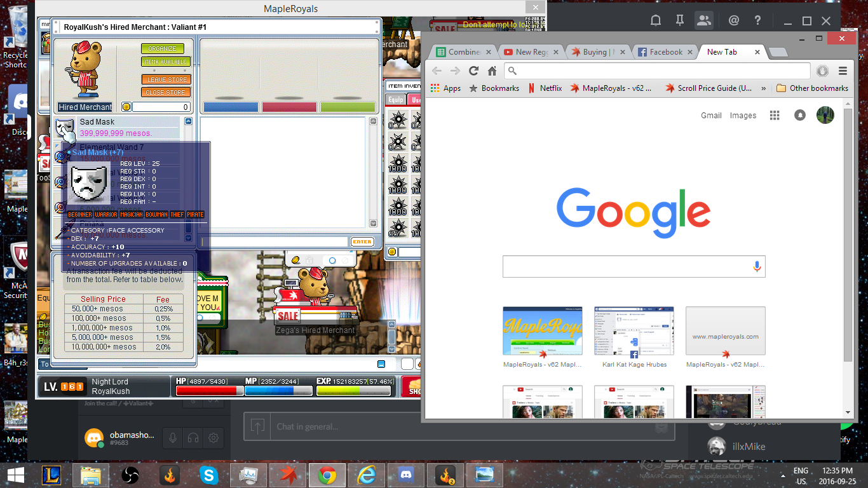Open the Windows Start button
The height and width of the screenshot is (488, 868).
[16, 475]
